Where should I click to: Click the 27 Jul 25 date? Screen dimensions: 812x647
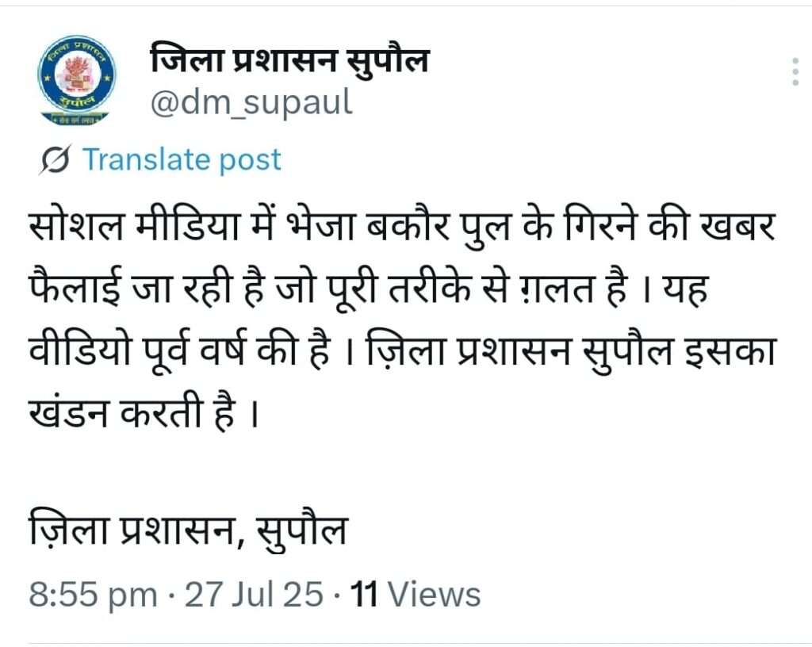[254, 594]
